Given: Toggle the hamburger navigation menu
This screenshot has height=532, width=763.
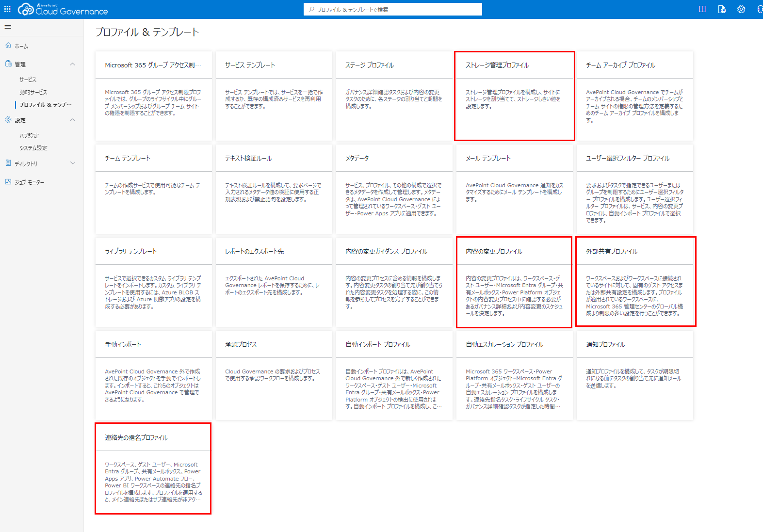Looking at the screenshot, I should click(x=8, y=27).
